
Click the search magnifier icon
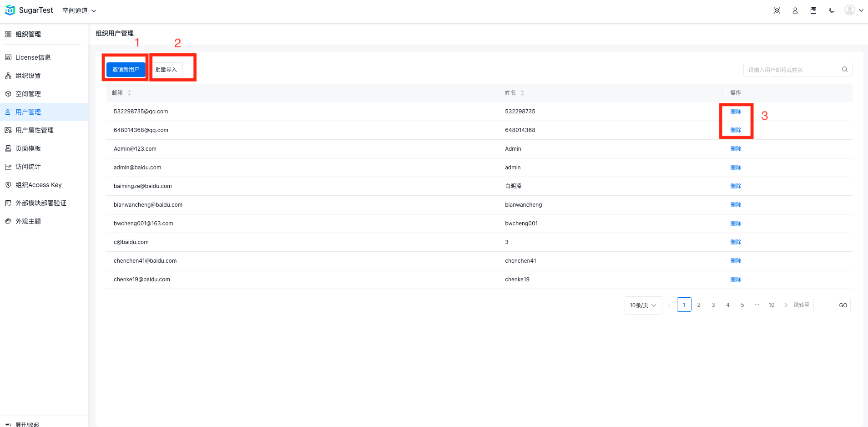coord(845,69)
